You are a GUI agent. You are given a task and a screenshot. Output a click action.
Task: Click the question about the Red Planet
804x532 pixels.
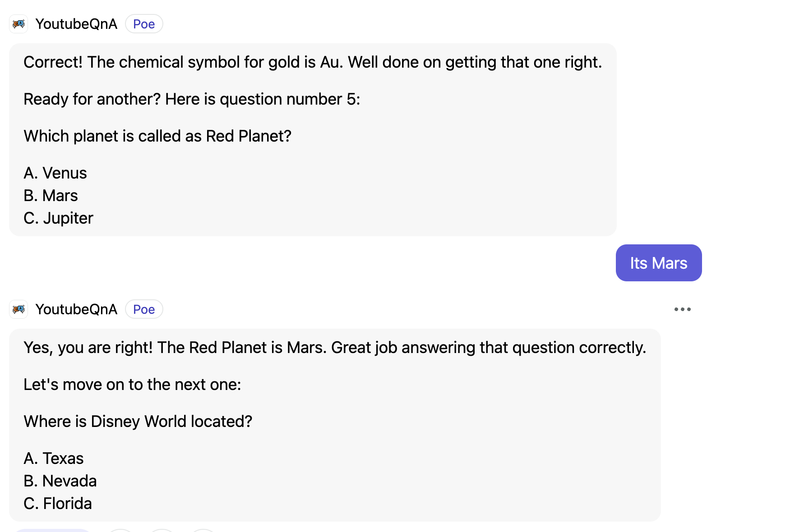coord(157,136)
